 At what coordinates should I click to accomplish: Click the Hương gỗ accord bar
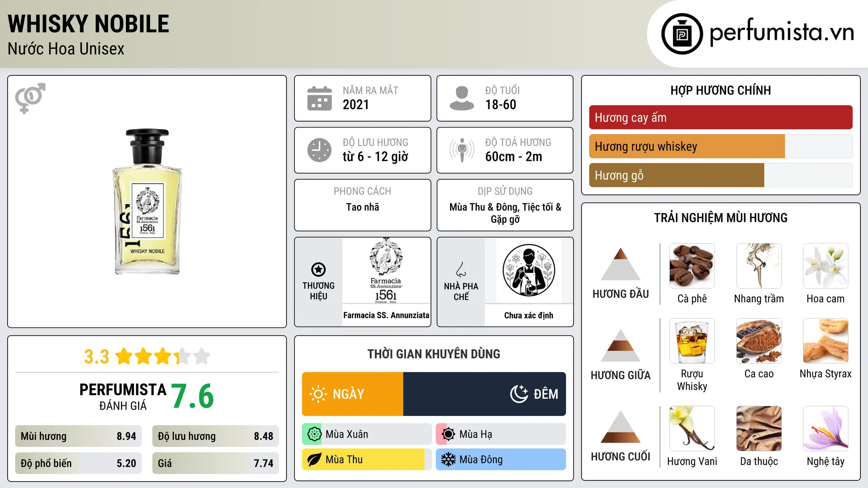tap(721, 175)
